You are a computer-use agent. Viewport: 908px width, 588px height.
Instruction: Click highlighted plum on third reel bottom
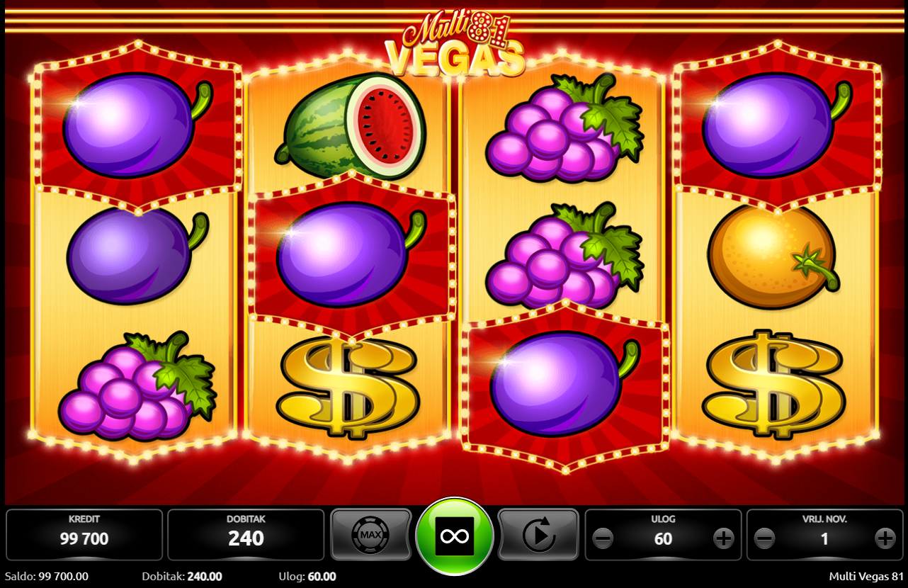coord(564,384)
